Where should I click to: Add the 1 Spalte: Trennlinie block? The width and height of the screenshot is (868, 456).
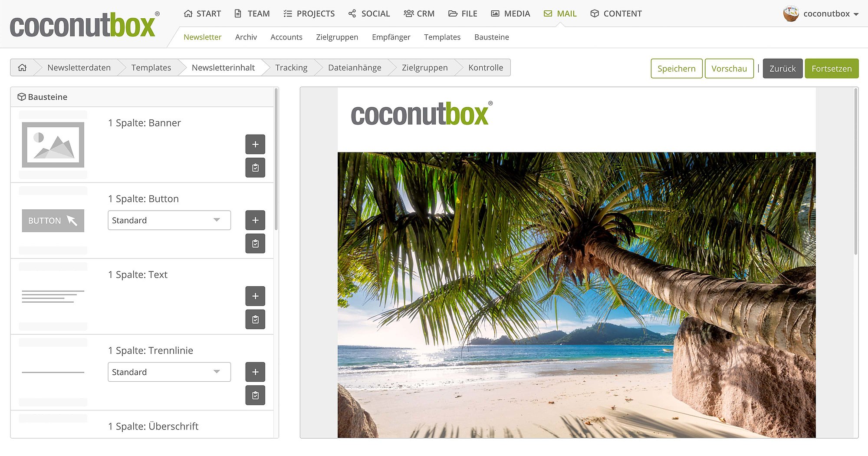tap(255, 372)
